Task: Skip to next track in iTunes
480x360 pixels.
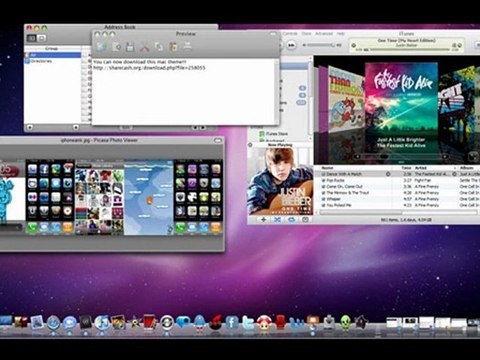Action: click(x=291, y=45)
